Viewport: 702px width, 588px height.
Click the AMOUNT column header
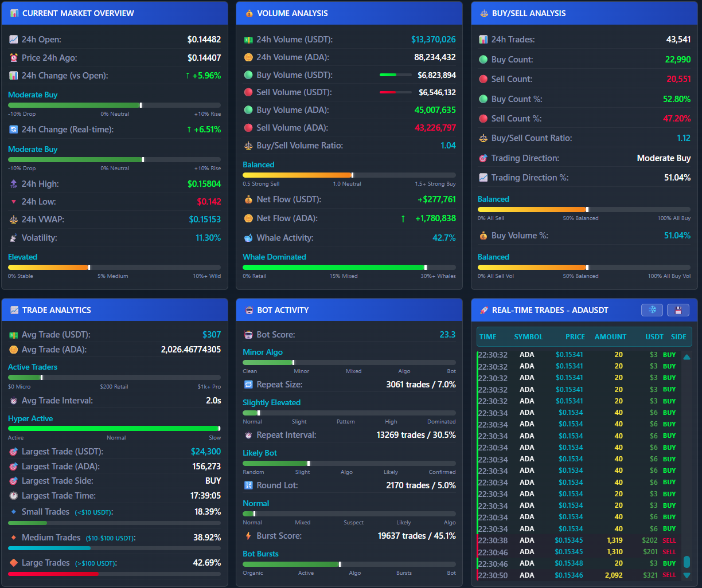coord(610,337)
